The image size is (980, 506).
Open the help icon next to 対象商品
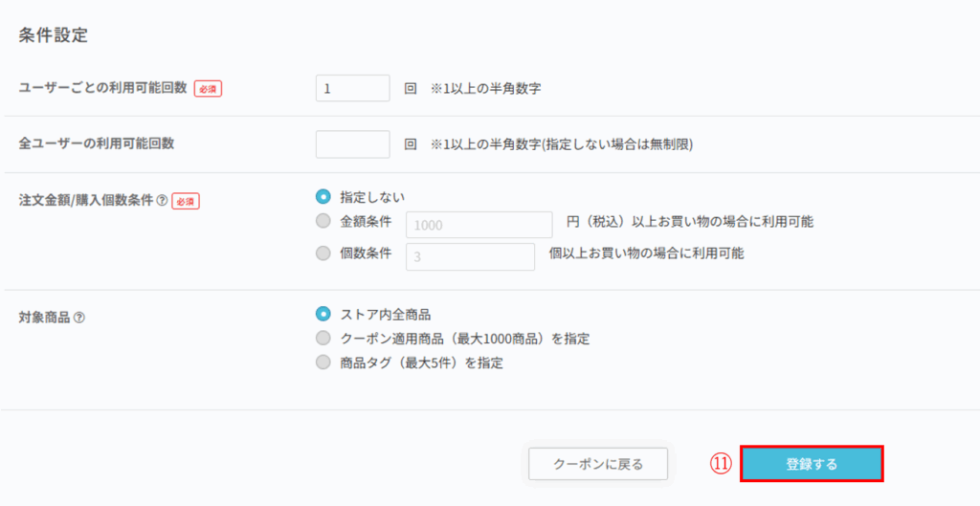click(79, 318)
